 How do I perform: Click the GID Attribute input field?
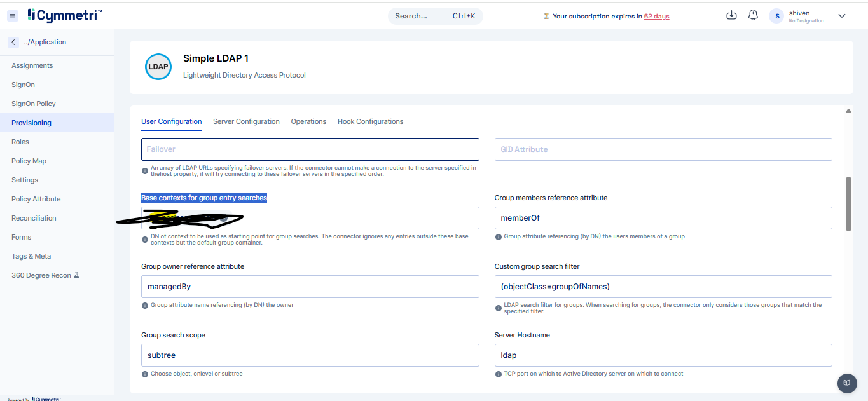(x=663, y=149)
